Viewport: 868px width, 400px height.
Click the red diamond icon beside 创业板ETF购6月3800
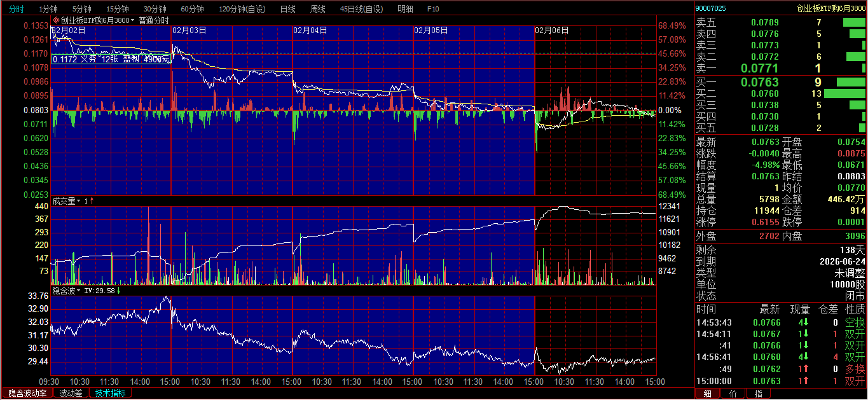[x=56, y=20]
